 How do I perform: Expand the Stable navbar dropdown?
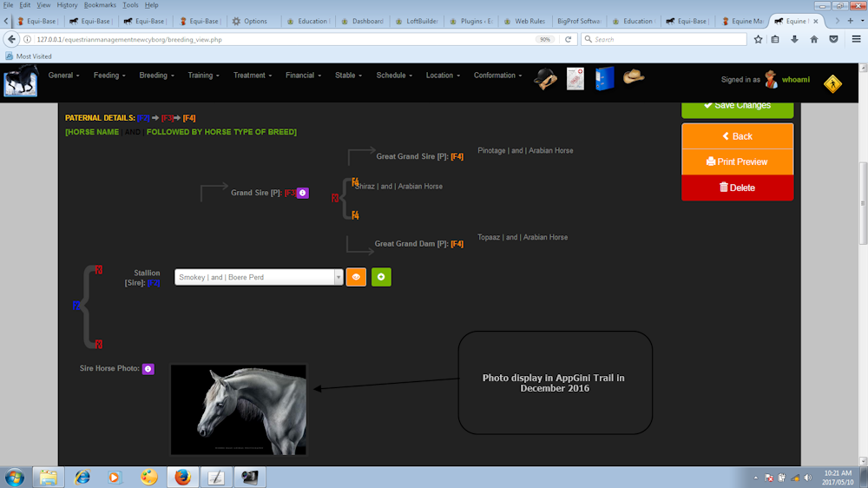(348, 76)
